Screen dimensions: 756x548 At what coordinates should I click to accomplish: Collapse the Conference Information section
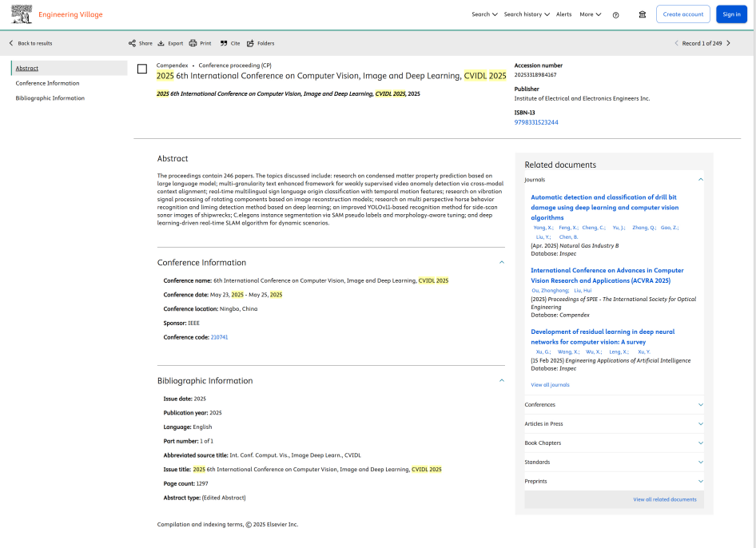pyautogui.click(x=502, y=262)
